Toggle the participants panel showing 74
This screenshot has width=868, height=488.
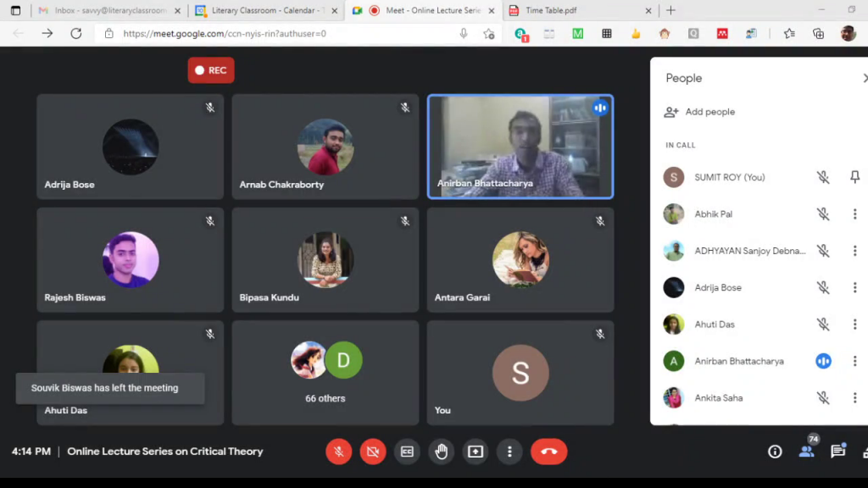[806, 451]
